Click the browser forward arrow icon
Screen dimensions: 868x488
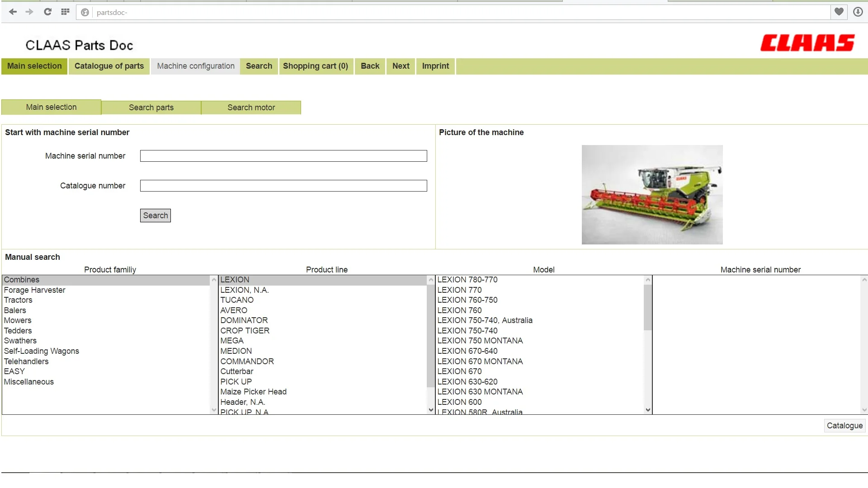29,12
